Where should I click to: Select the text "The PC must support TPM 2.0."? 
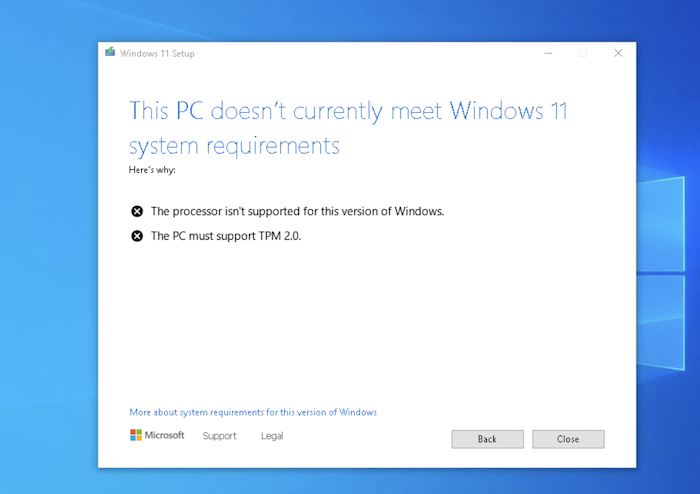(x=226, y=236)
